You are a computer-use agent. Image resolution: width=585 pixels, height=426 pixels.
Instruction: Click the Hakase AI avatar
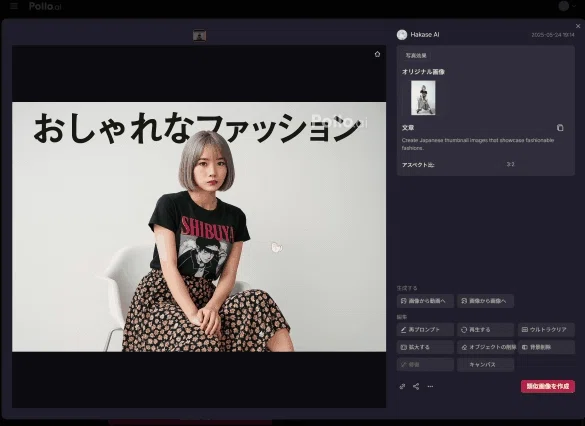pos(402,35)
